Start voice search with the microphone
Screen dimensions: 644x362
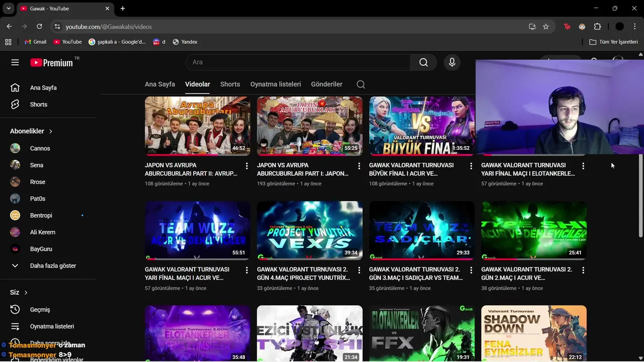click(452, 62)
